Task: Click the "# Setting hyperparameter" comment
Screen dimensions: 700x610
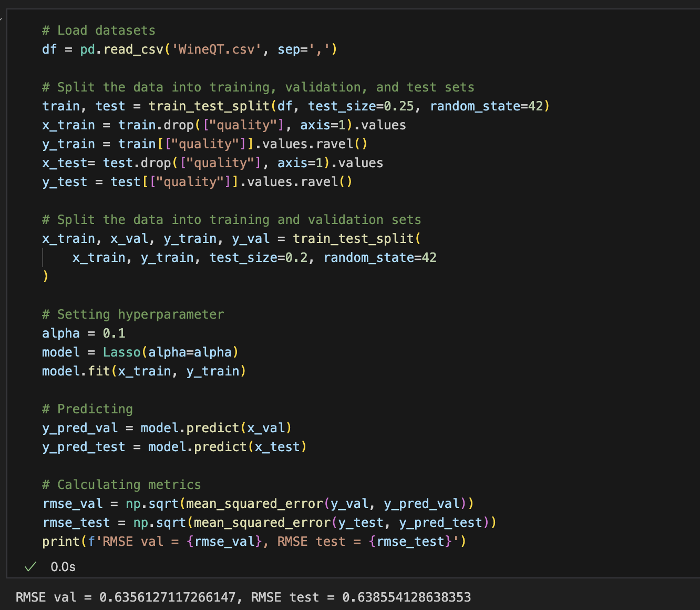Action: 133,314
